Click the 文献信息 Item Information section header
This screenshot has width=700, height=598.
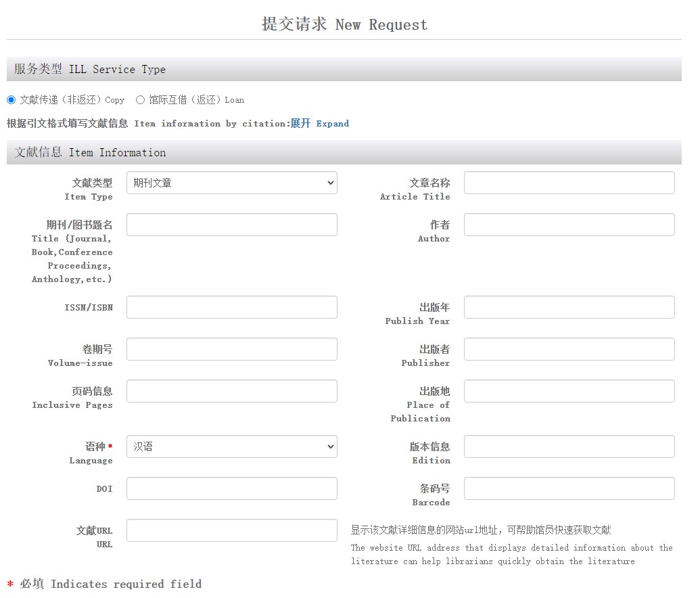(90, 153)
